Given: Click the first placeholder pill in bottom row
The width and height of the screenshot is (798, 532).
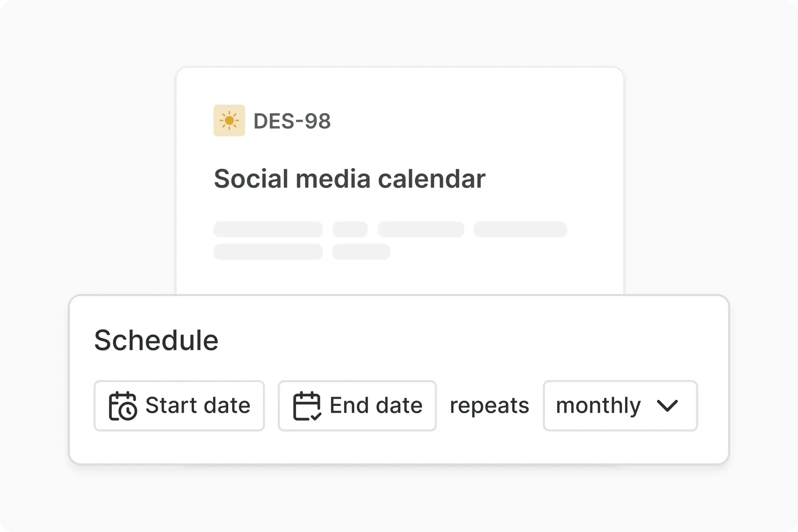Looking at the screenshot, I should pos(268,252).
